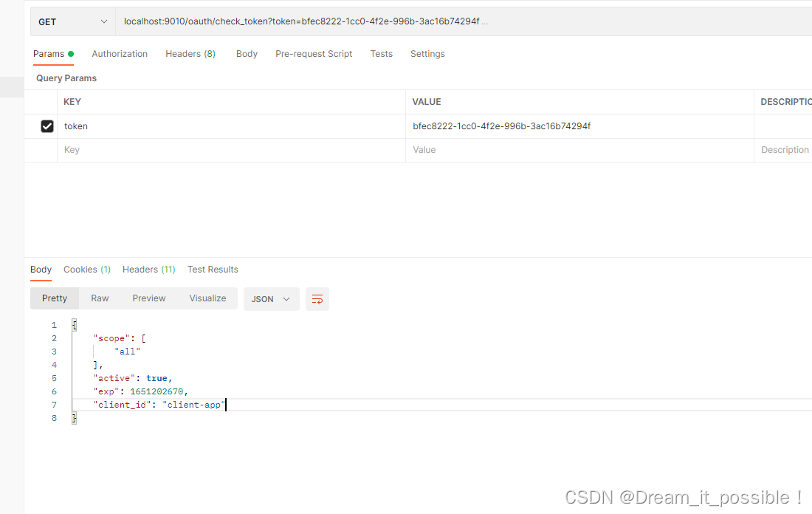The image size is (812, 514).
Task: Open the GET method dropdown
Action: pyautogui.click(x=73, y=21)
